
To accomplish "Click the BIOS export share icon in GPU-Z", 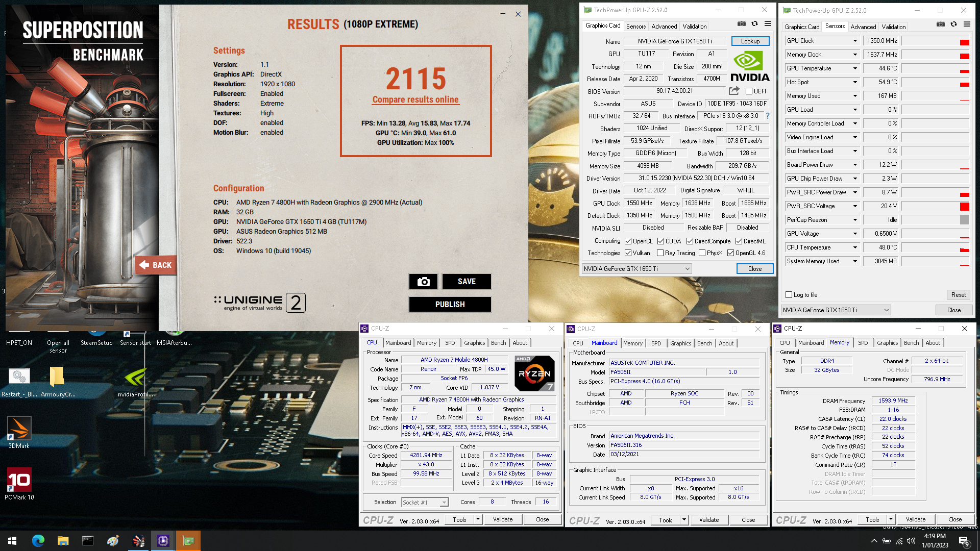I will 734,91.
